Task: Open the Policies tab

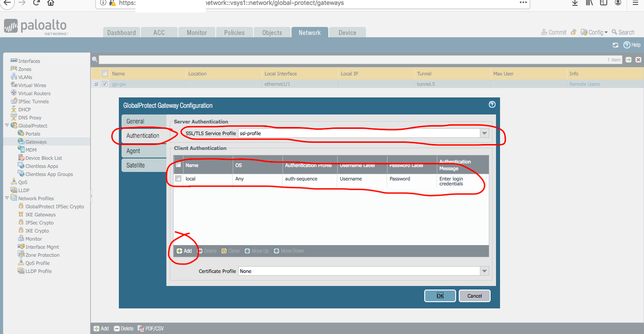Action: coord(234,33)
